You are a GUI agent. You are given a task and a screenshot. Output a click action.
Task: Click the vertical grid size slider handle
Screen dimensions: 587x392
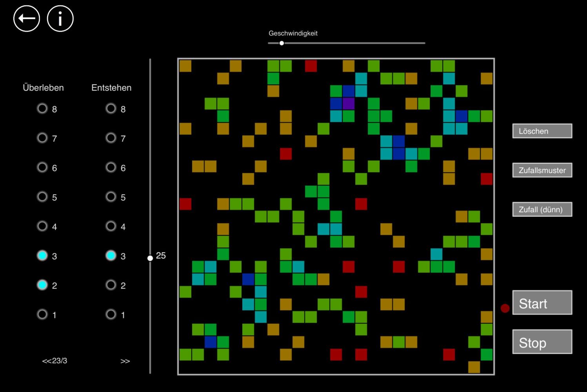pos(150,258)
